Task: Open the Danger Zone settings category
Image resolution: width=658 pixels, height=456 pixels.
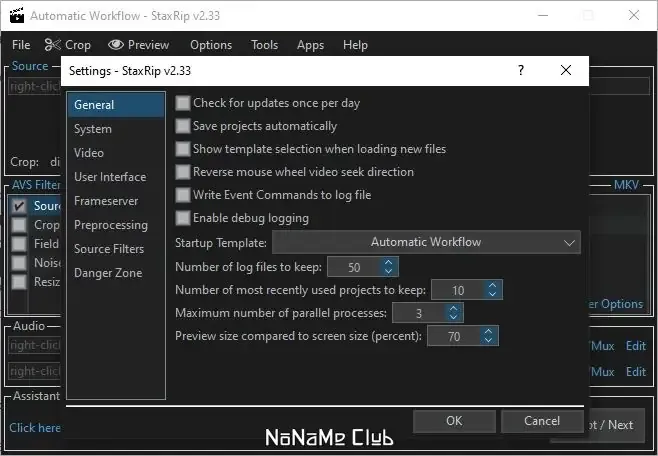Action: pyautogui.click(x=116, y=273)
